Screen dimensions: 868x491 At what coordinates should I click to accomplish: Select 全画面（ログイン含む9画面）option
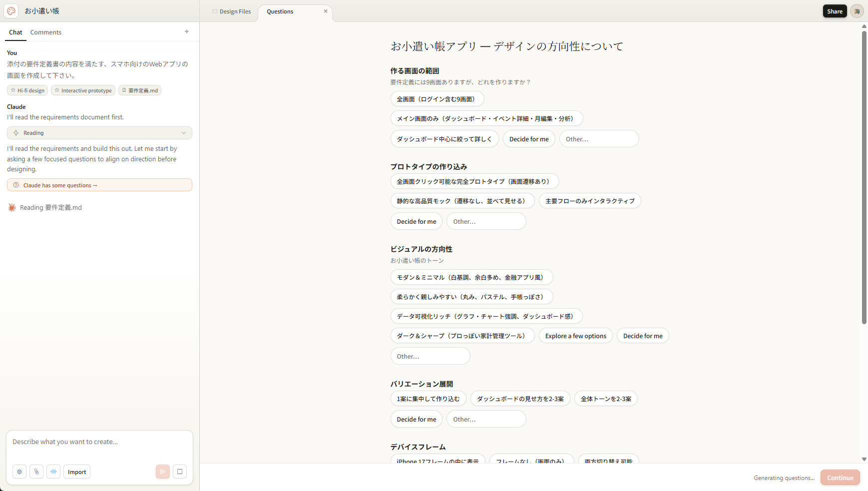437,99
